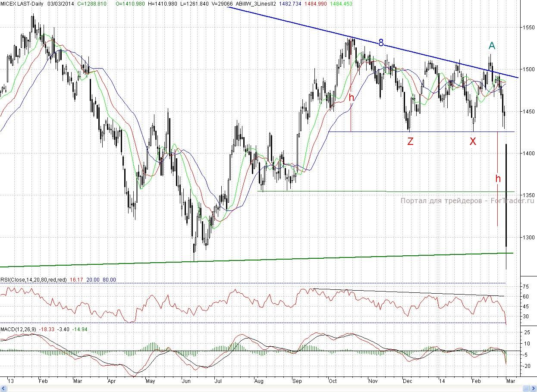This screenshot has width=537, height=392.
Task: Select the close value C=1288.810
Action: pyautogui.click(x=92, y=3)
